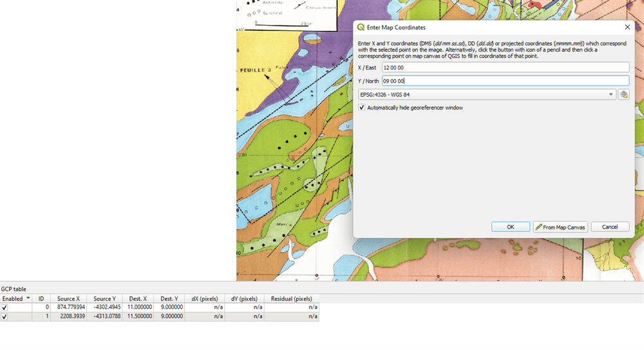This screenshot has width=644, height=350.
Task: Focus the X / East coordinate field
Action: [x=504, y=67]
